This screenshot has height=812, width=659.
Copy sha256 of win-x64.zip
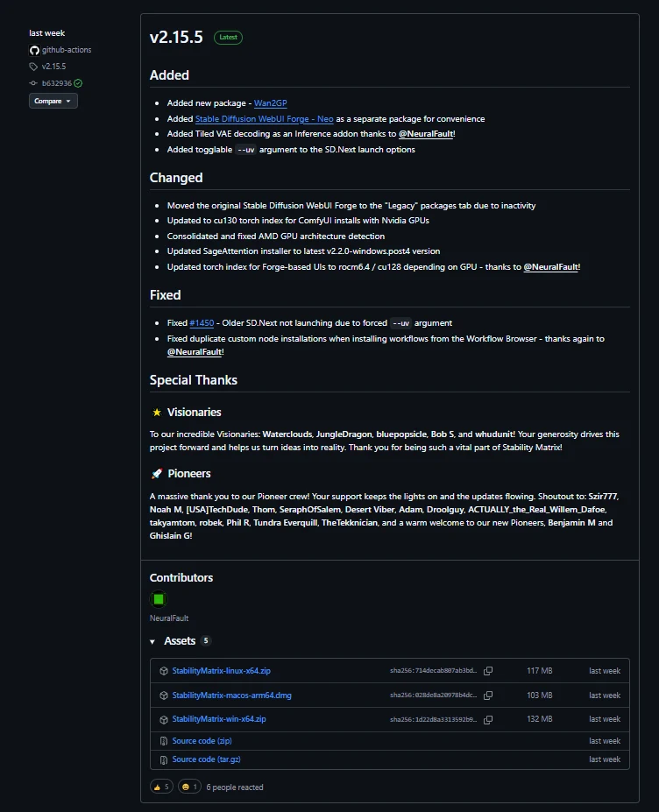pos(488,719)
